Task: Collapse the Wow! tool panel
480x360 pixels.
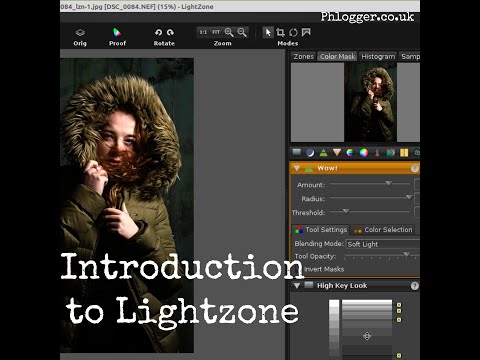Action: [x=297, y=168]
